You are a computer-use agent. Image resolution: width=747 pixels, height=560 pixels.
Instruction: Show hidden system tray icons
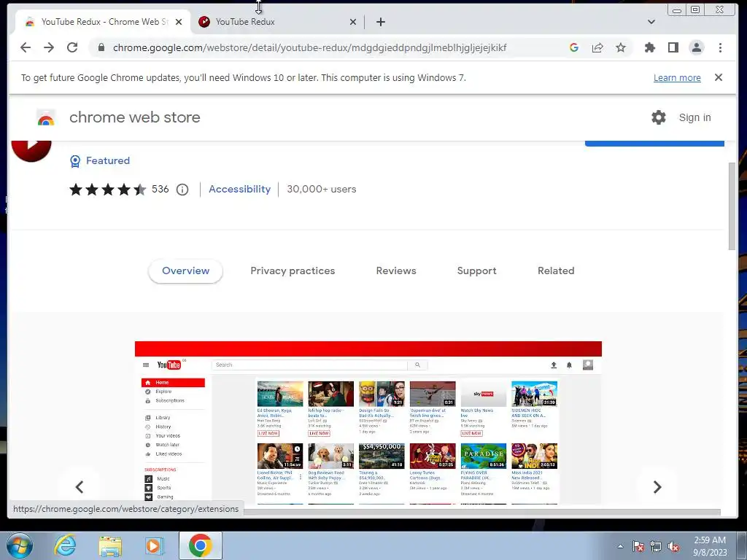(620, 546)
